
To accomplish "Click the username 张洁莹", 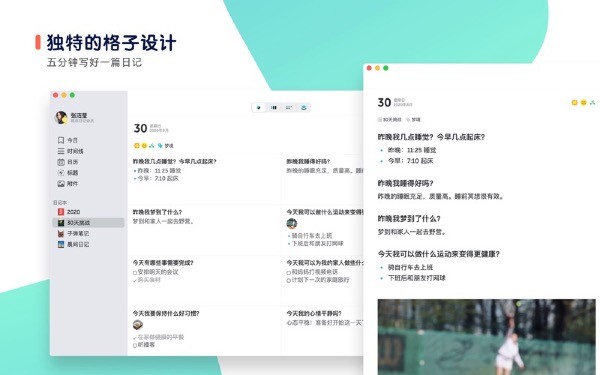I will (x=79, y=115).
